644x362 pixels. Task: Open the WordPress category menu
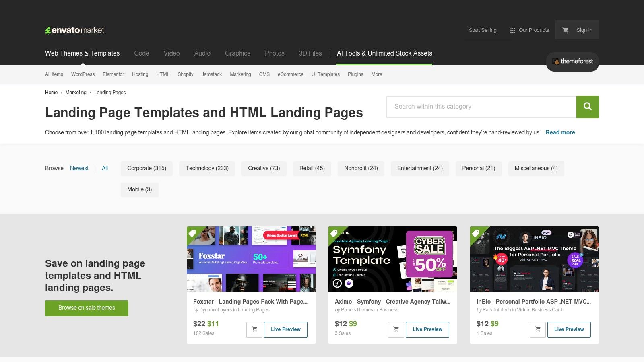coord(83,74)
